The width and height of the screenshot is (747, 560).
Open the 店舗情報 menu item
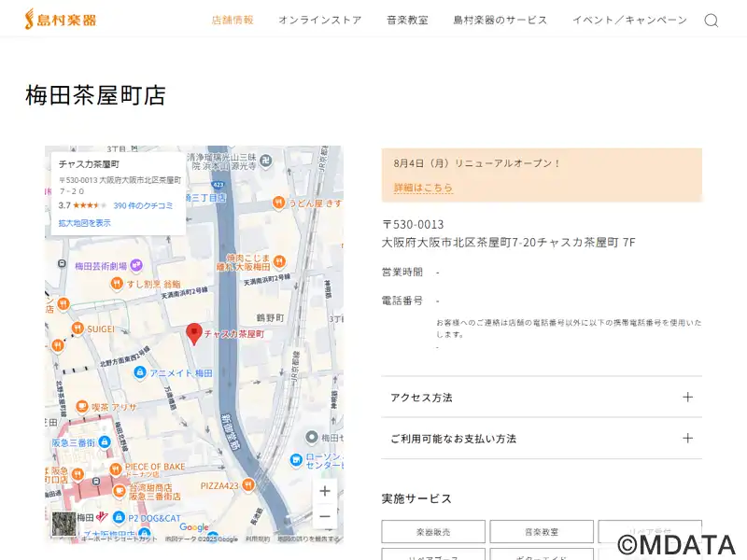pyautogui.click(x=233, y=20)
